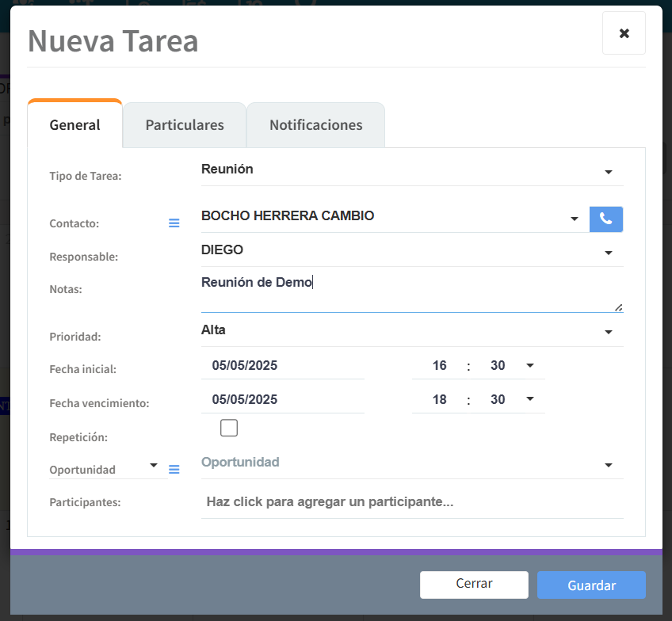This screenshot has width=672, height=621.
Task: Expand the Oportunidad type selector on left
Action: click(x=154, y=467)
